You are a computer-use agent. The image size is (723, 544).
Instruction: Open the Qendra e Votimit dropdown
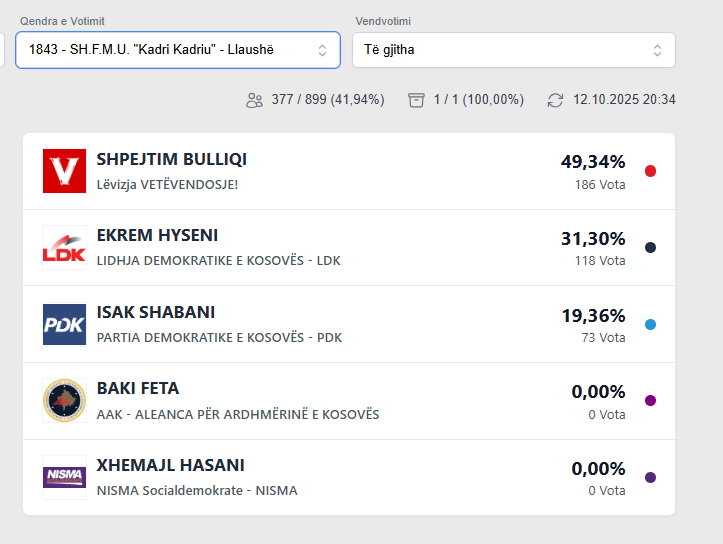[x=178, y=50]
